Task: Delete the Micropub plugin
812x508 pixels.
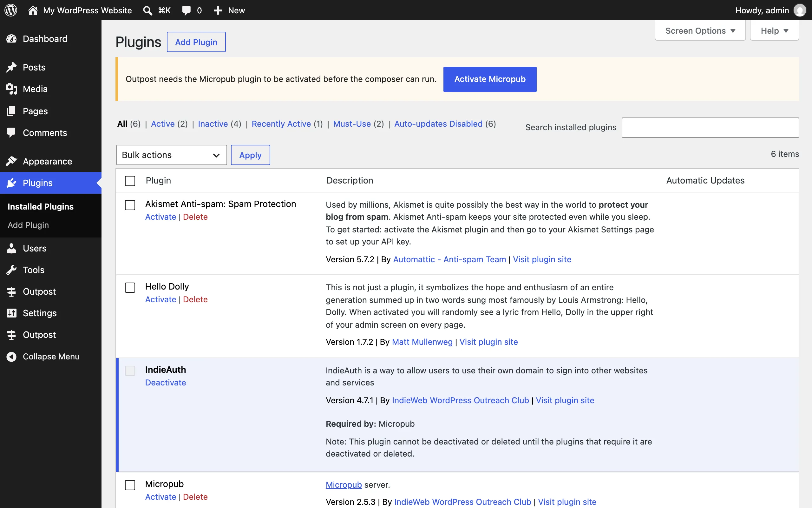Action: tap(195, 497)
